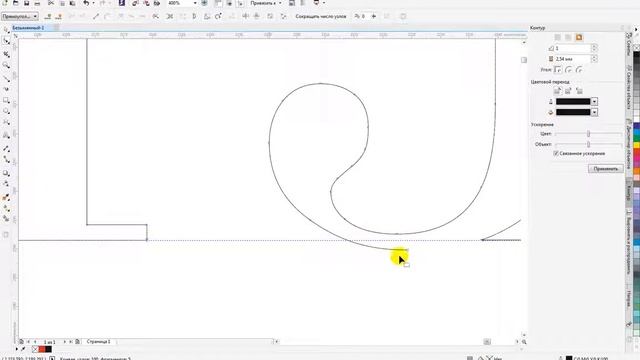The height and width of the screenshot is (360, 640).
Task: Pick the yellow swatch in the color palette
Action: pyautogui.click(x=636, y=145)
